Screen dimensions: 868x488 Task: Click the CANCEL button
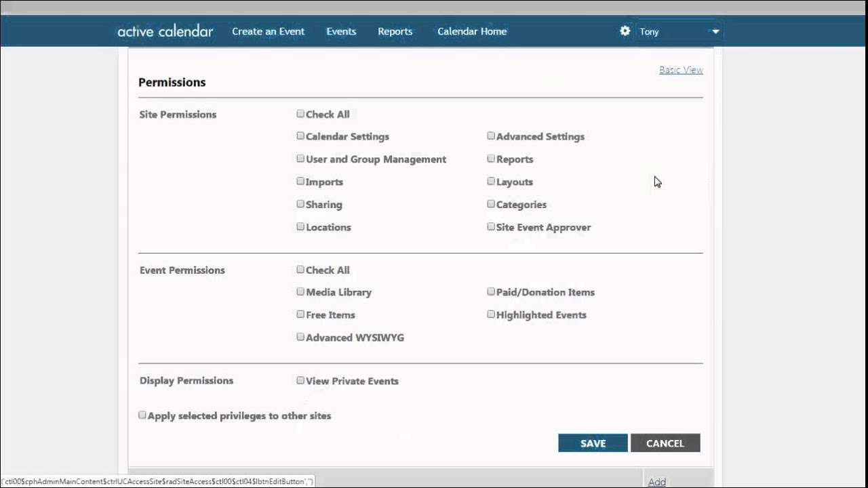pos(665,443)
